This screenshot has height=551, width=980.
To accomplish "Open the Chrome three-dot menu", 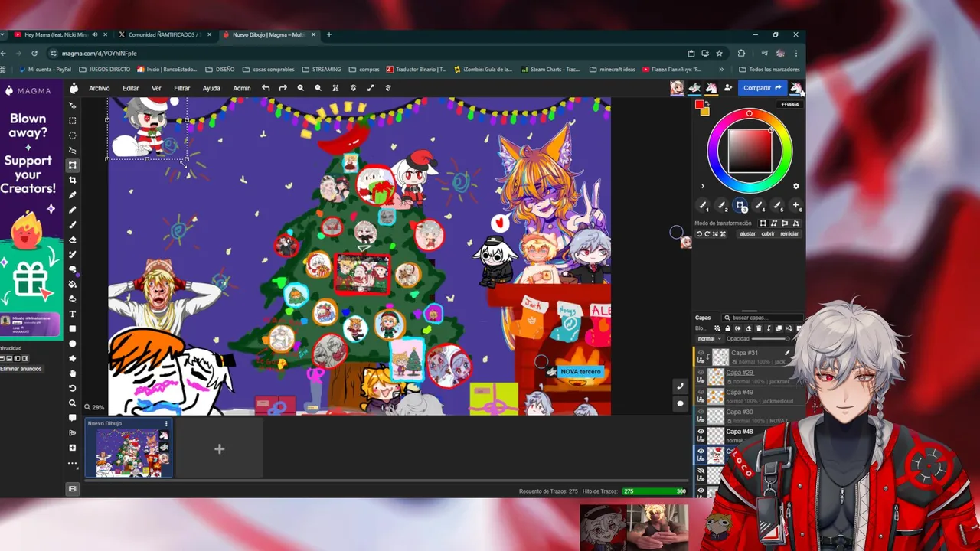I will pos(796,54).
